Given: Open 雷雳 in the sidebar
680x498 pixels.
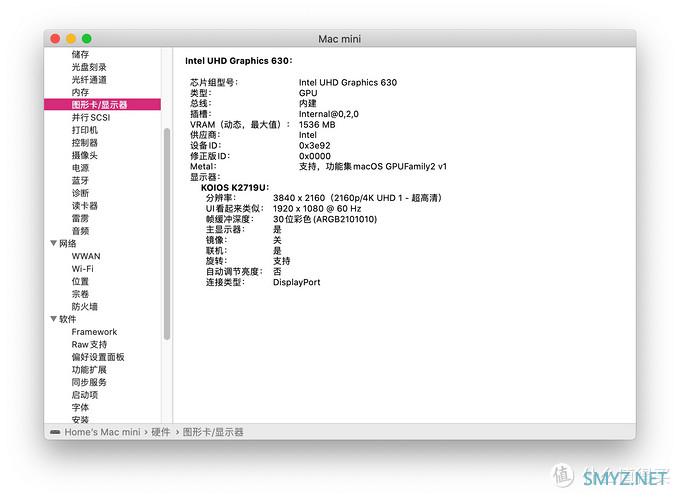Looking at the screenshot, I should [80, 218].
